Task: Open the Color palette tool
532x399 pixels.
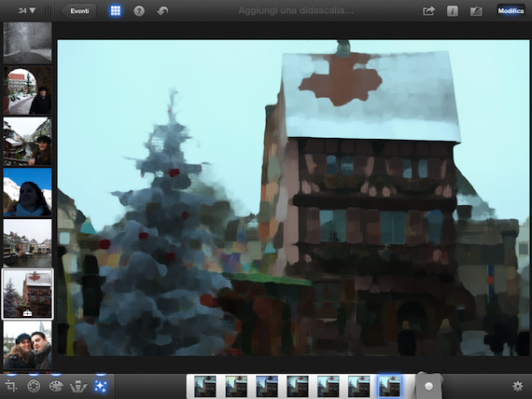Action: [56, 386]
